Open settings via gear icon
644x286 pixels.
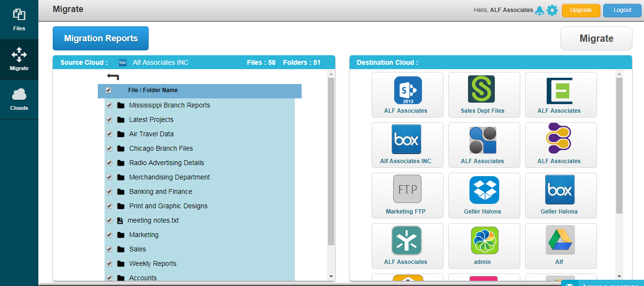click(x=552, y=10)
